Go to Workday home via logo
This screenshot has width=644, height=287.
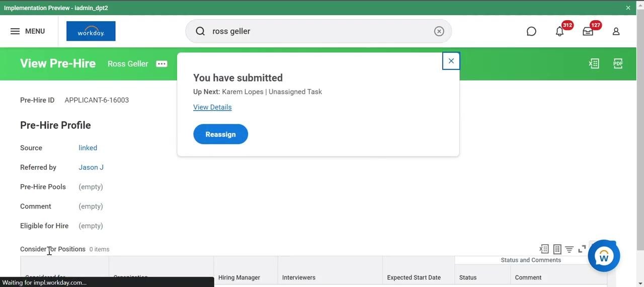point(91,31)
